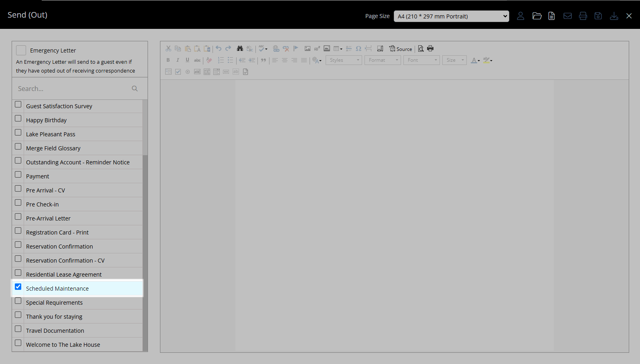Click the floppy disk save icon
This screenshot has height=364, width=640.
coord(598,16)
